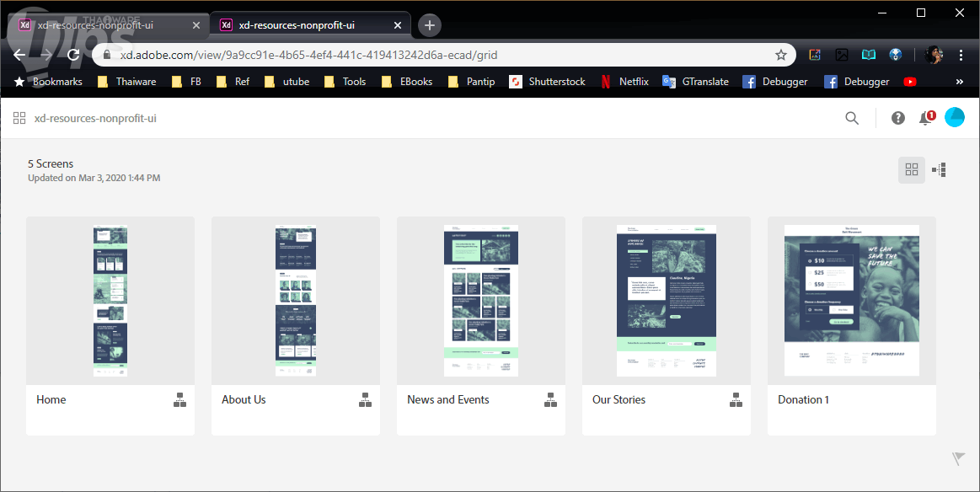Click the Home card title
This screenshot has height=492, width=980.
click(51, 399)
